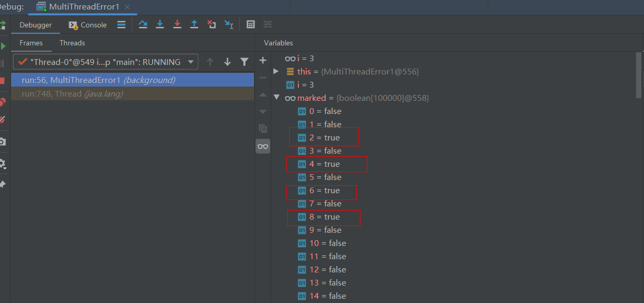The image size is (644, 303).
Task: Click the frames filter funnel icon
Action: coord(244,62)
